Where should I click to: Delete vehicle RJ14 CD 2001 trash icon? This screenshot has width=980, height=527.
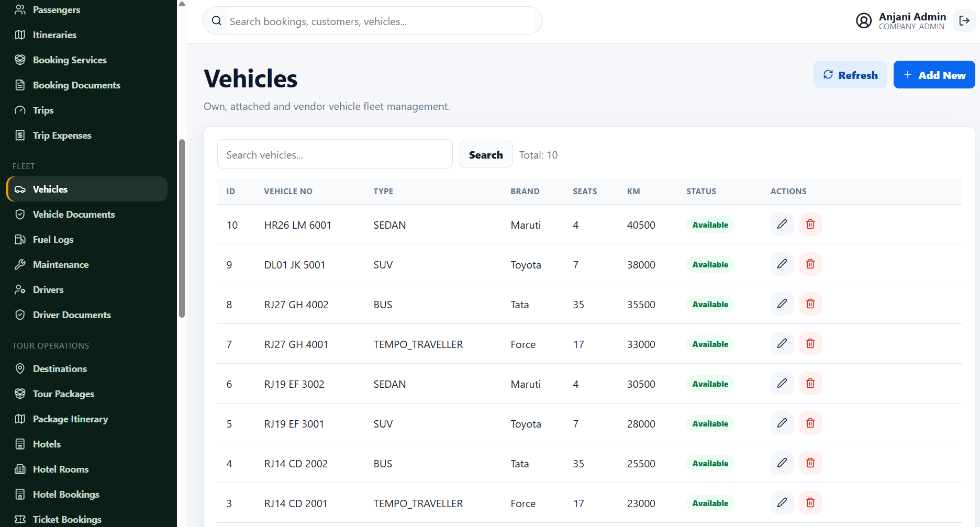point(810,503)
